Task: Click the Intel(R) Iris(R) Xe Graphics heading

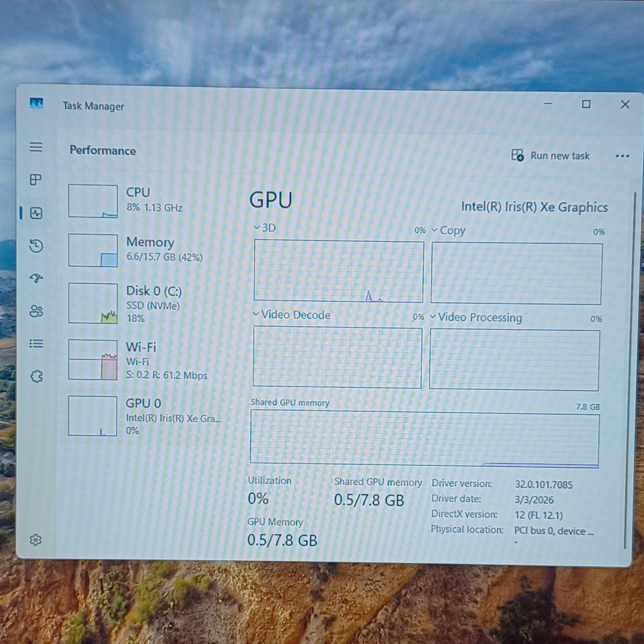Action: [535, 207]
